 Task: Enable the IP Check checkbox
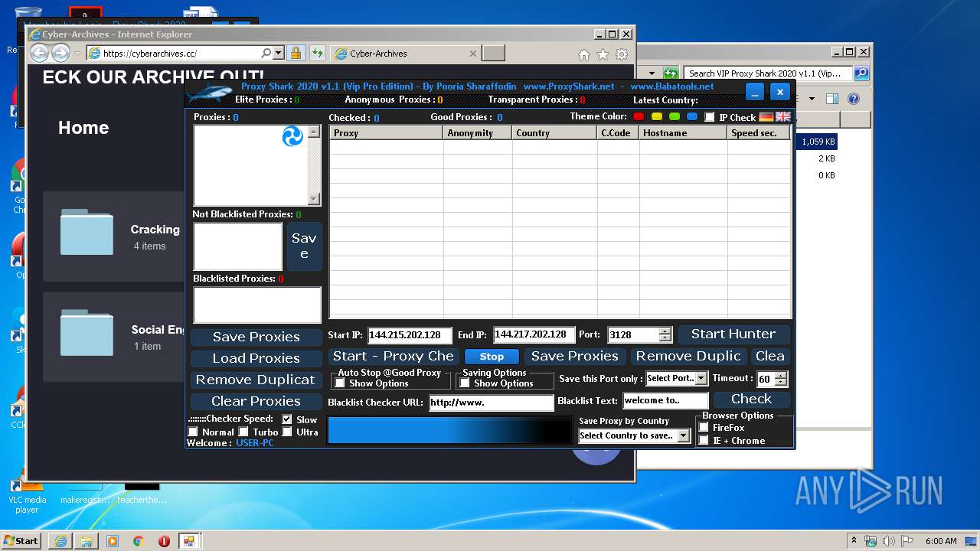click(x=709, y=117)
